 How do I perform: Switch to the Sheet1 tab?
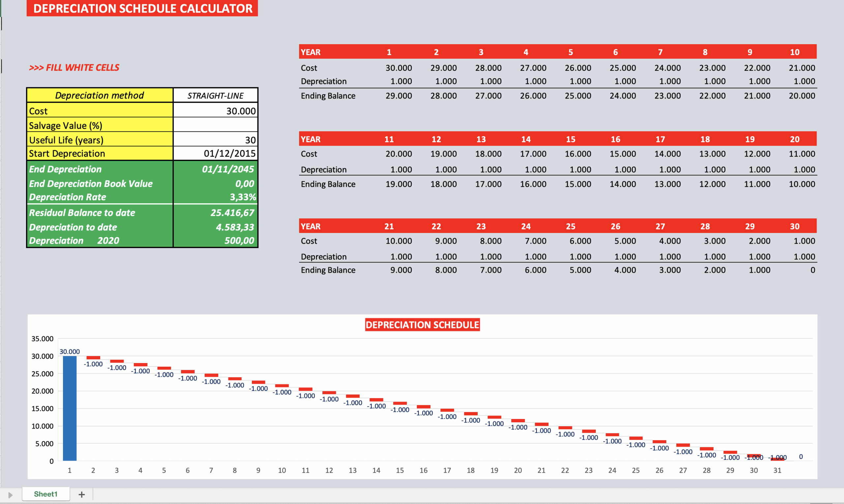45,494
